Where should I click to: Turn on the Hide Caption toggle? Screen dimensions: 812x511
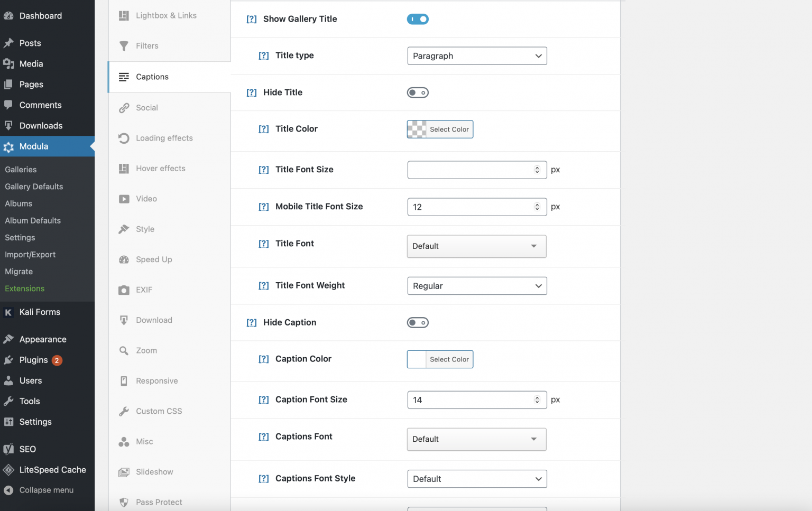[x=418, y=323]
